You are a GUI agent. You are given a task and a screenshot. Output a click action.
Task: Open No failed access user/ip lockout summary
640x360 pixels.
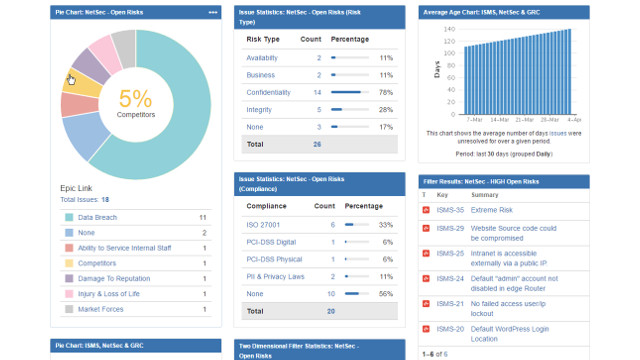[508, 309]
